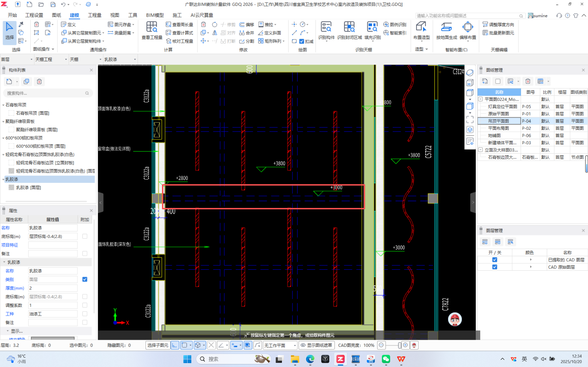Screen dimensions: 588x367
Task: Click the 搜索构件 search field
Action: [45, 93]
